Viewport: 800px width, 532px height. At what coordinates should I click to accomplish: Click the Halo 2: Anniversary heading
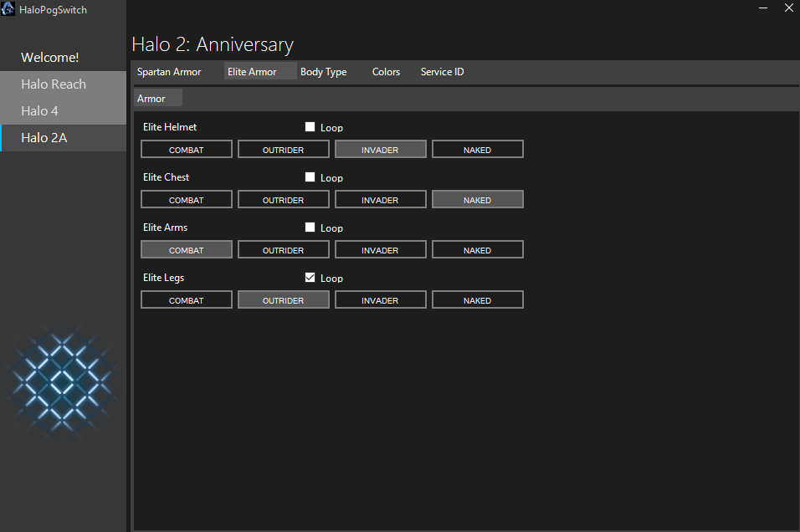(x=213, y=45)
